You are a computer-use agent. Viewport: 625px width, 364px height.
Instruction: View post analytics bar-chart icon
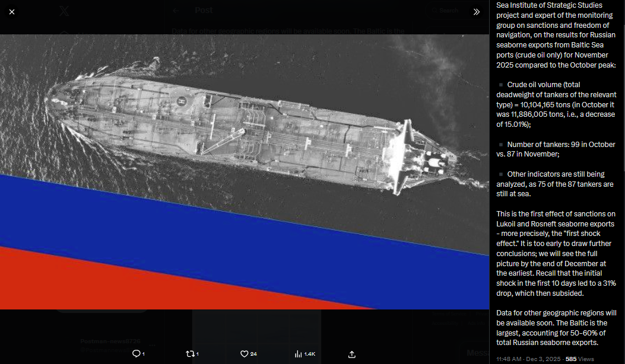point(298,354)
